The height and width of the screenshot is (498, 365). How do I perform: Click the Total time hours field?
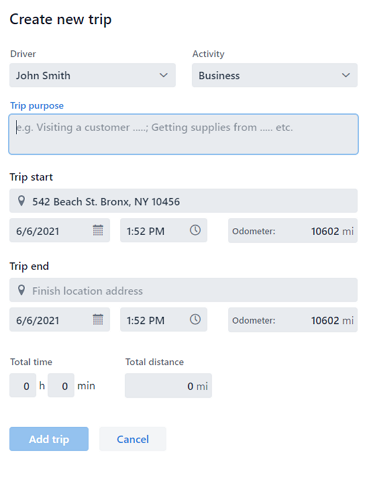[23, 385]
